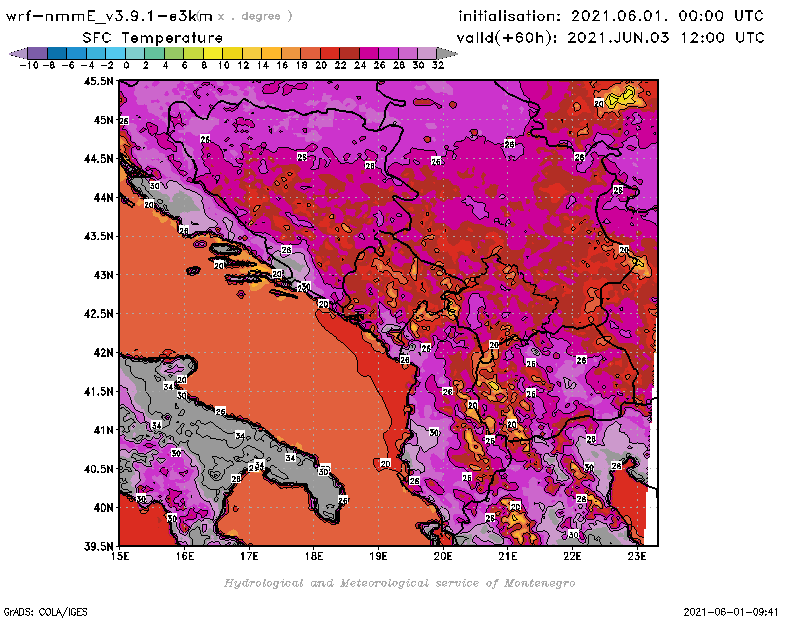This screenshot has height=618, width=800.
Task: Click the '39.5N' latitude axis label
Action: coord(98,546)
